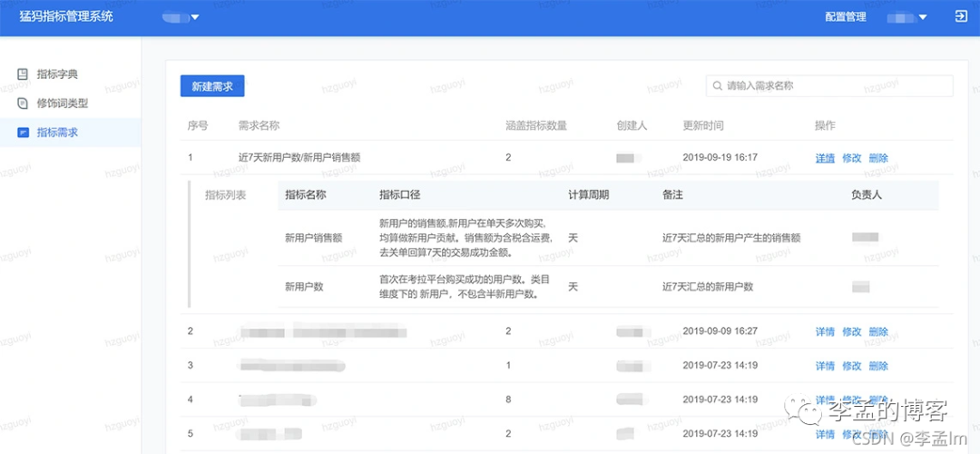The height and width of the screenshot is (454, 980).
Task: Click requirement name 近7天新用户数/新用户销售额
Action: (x=299, y=158)
